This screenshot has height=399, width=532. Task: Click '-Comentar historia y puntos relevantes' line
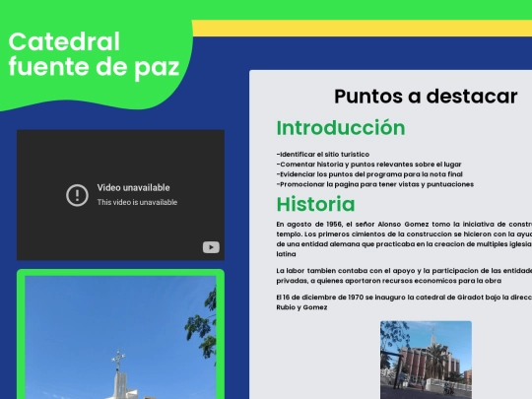pos(368,165)
